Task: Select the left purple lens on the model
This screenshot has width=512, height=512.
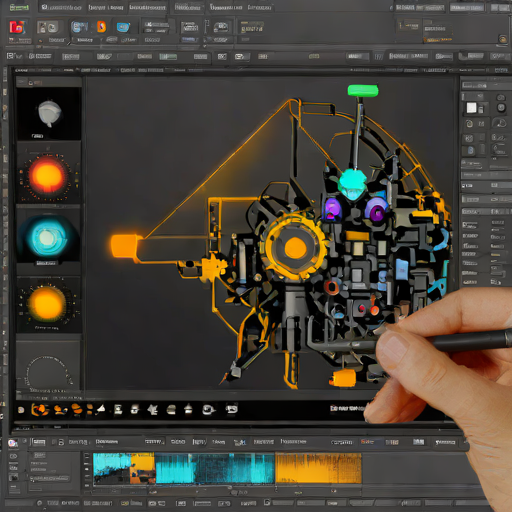Action: pyautogui.click(x=332, y=209)
